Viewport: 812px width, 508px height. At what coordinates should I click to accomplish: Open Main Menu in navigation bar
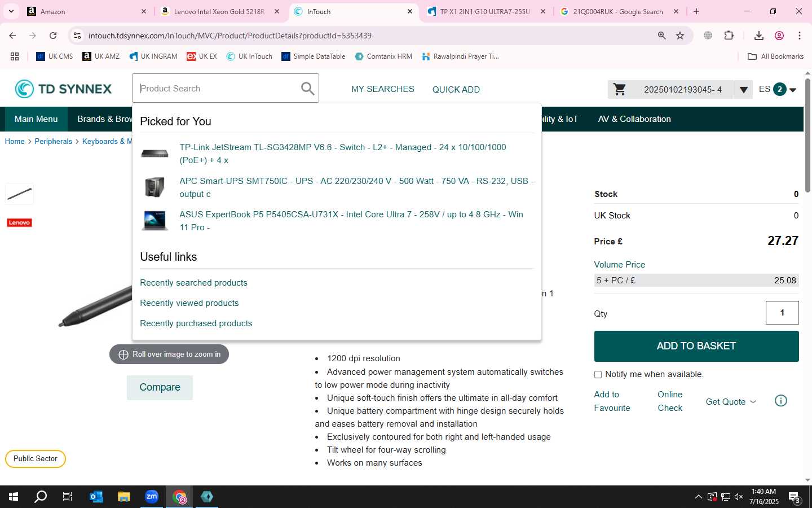(36, 119)
